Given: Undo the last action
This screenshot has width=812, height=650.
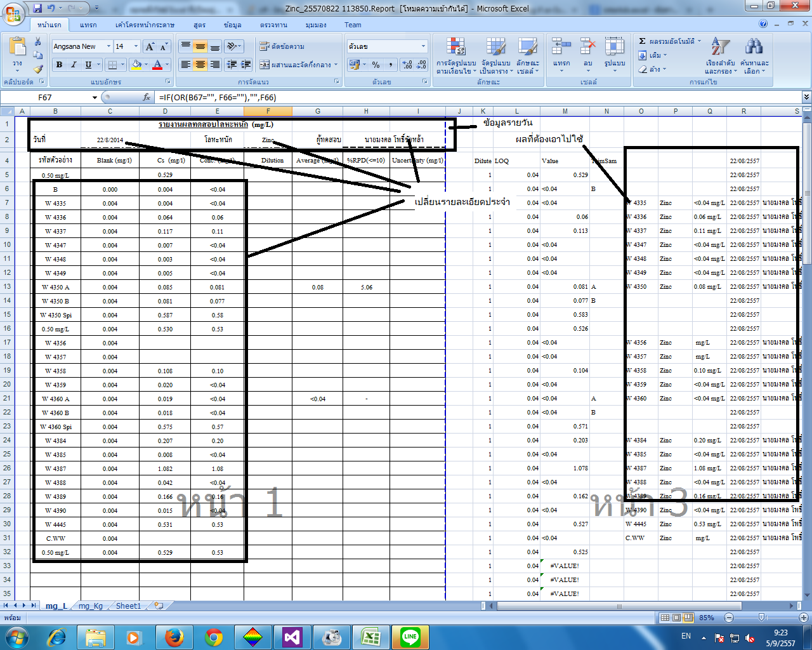Looking at the screenshot, I should tap(51, 8).
